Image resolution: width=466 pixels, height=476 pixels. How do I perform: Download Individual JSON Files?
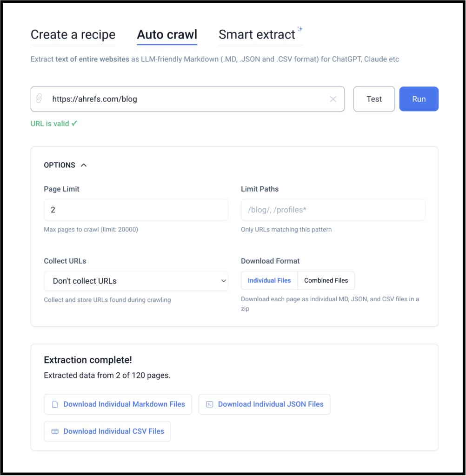click(x=264, y=404)
